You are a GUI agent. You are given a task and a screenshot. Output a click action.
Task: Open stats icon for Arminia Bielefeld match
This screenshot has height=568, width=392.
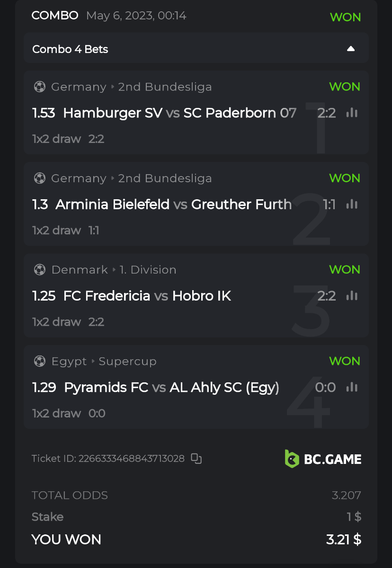click(352, 204)
